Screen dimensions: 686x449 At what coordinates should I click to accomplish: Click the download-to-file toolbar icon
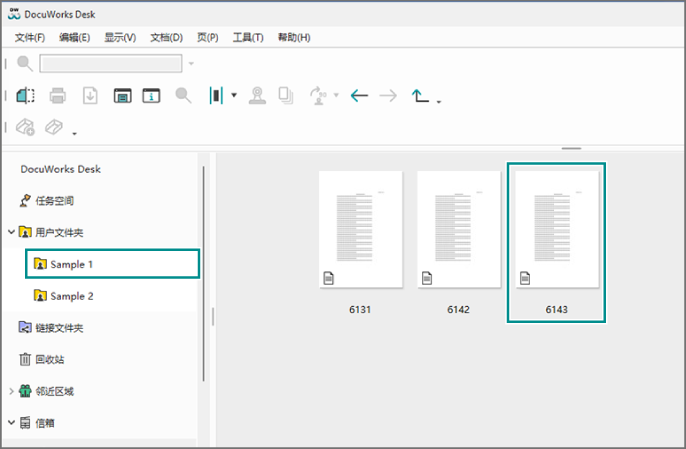click(89, 96)
